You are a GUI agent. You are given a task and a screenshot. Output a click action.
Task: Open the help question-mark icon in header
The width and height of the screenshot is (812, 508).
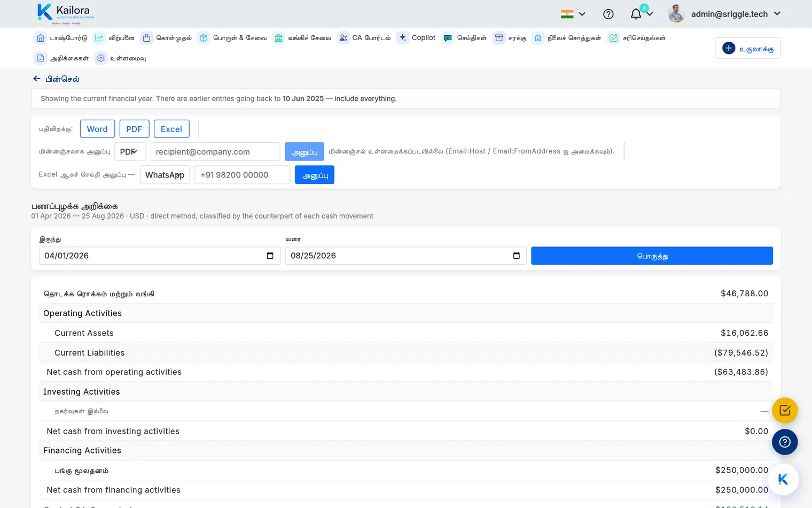[608, 14]
